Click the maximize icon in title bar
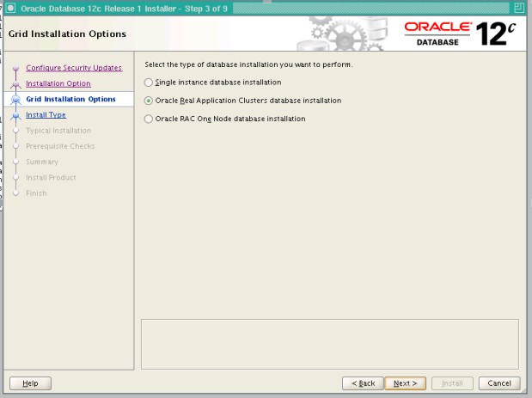The image size is (532, 398). pos(519,8)
